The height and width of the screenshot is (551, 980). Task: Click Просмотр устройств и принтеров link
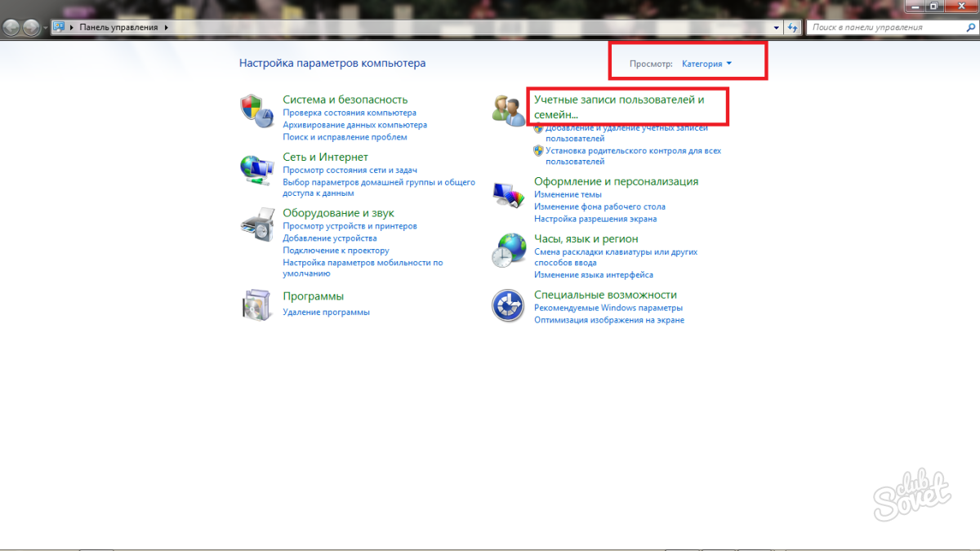click(350, 225)
